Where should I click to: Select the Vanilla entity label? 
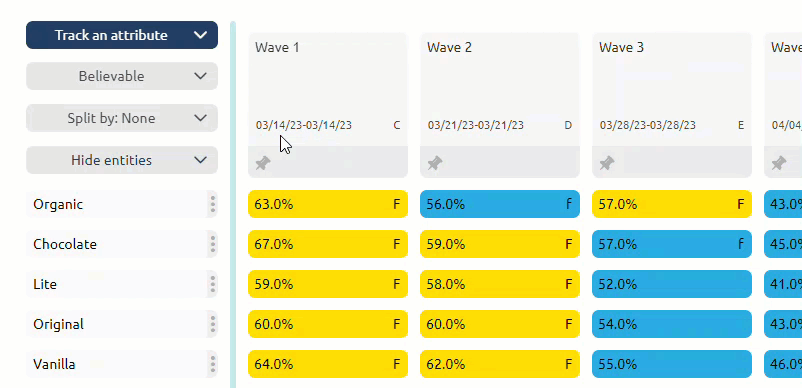(54, 364)
